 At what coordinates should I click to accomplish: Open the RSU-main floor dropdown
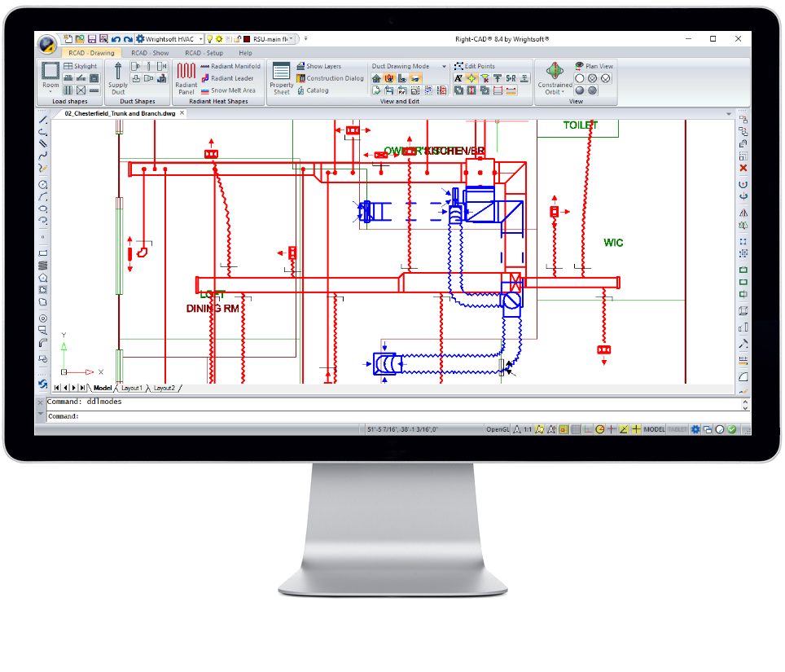pyautogui.click(x=291, y=38)
